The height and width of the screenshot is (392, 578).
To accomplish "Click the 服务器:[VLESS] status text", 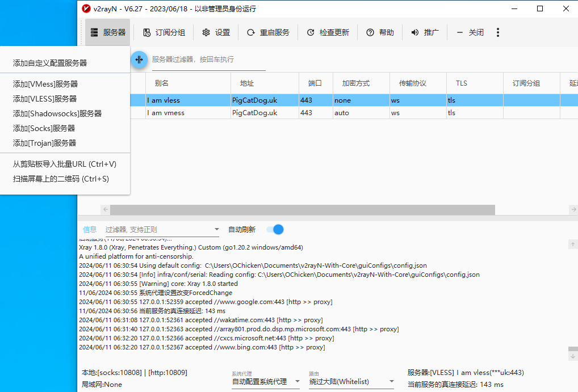I will tap(466, 373).
